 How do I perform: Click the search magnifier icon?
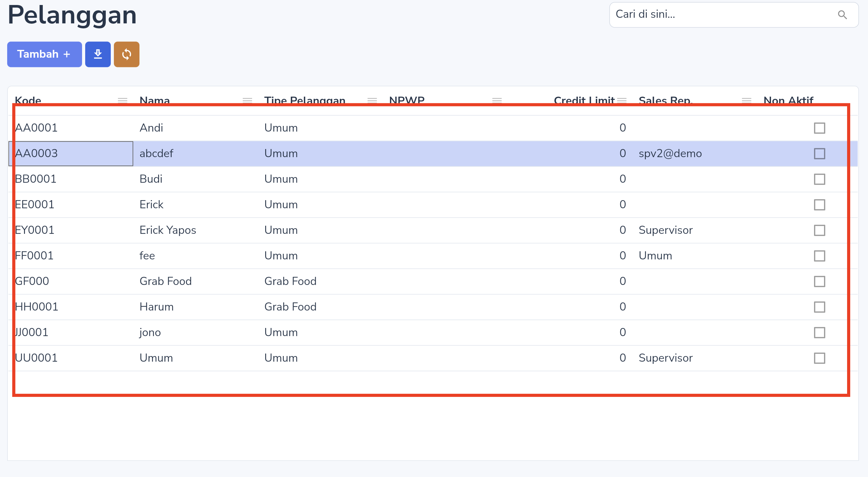842,15
